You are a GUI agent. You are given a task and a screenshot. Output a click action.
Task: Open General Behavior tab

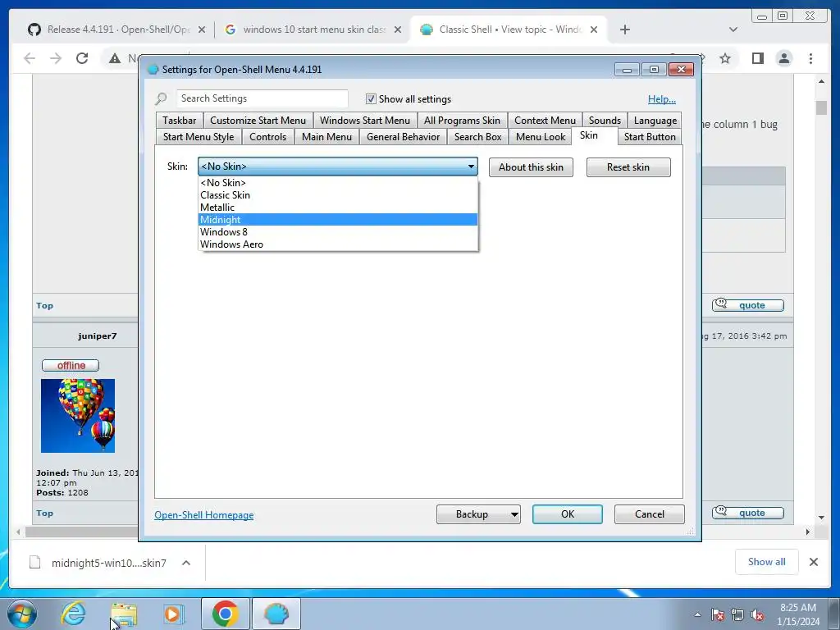coord(404,137)
